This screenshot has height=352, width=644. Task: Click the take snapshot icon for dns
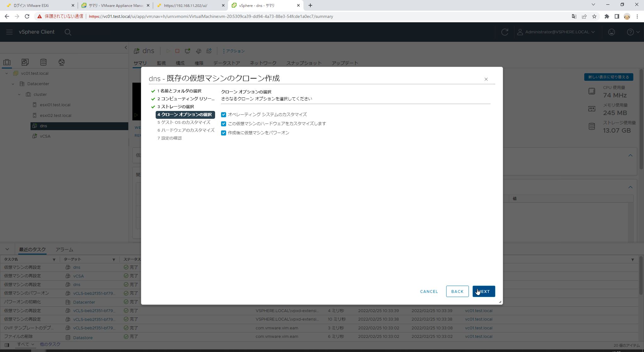pos(209,51)
